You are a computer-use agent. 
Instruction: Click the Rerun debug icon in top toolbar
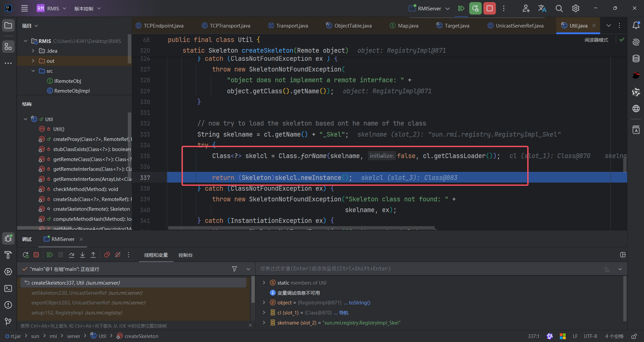[476, 8]
